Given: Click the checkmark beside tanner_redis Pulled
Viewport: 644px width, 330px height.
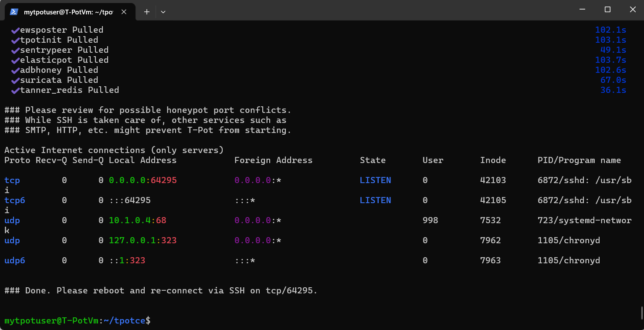Looking at the screenshot, I should [x=15, y=91].
